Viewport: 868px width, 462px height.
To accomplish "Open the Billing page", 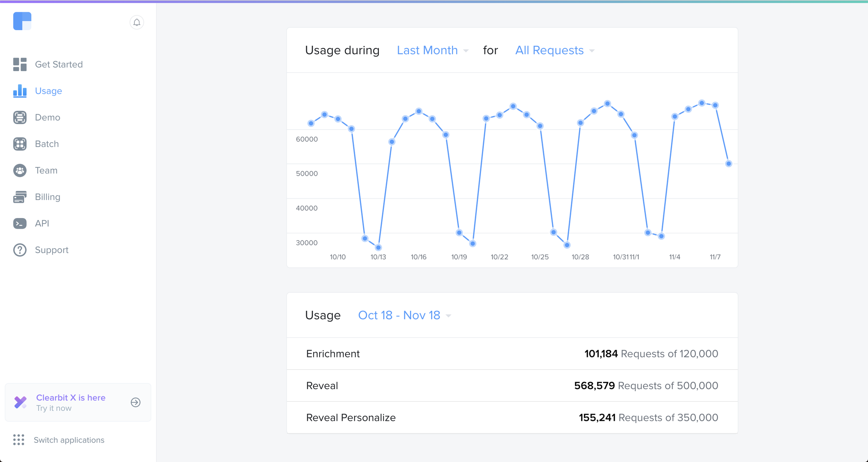I will [x=47, y=197].
